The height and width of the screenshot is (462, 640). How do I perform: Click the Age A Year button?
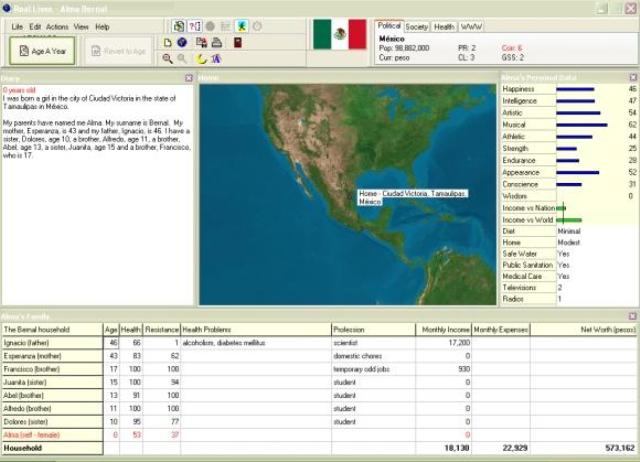point(43,50)
